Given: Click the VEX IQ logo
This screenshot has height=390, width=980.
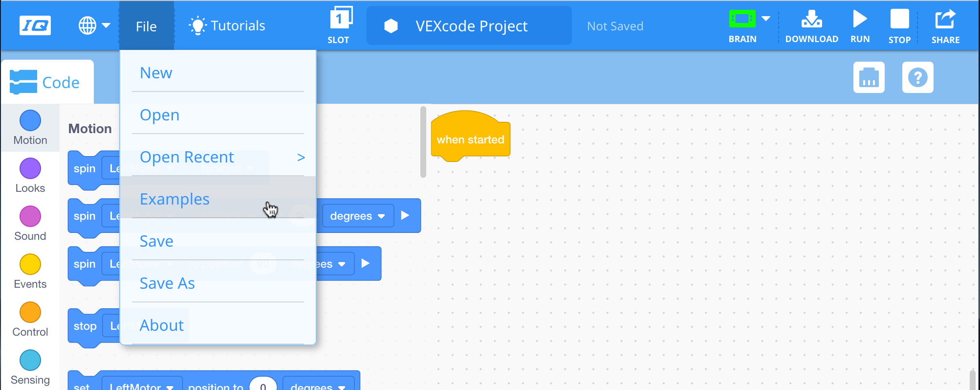Looking at the screenshot, I should pos(35,25).
